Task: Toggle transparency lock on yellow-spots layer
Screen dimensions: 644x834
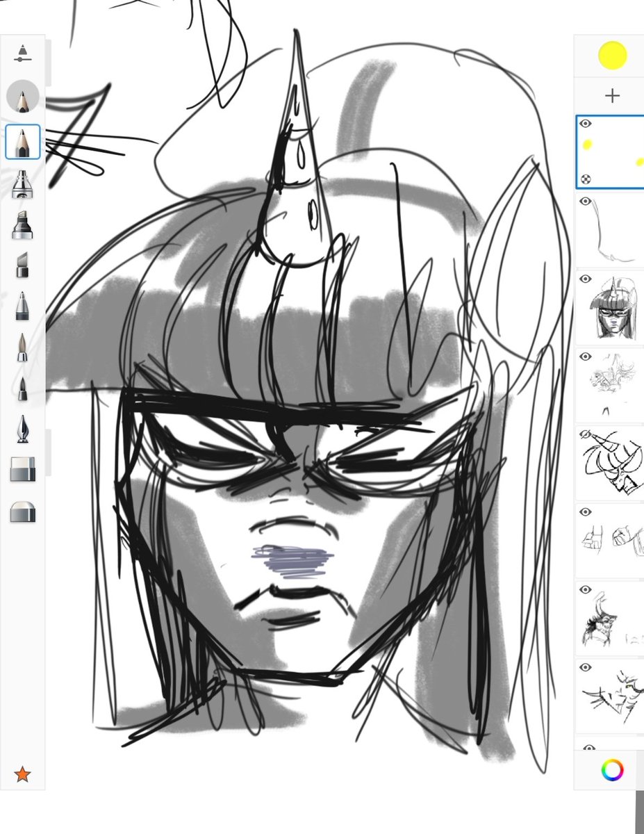Action: [x=586, y=178]
